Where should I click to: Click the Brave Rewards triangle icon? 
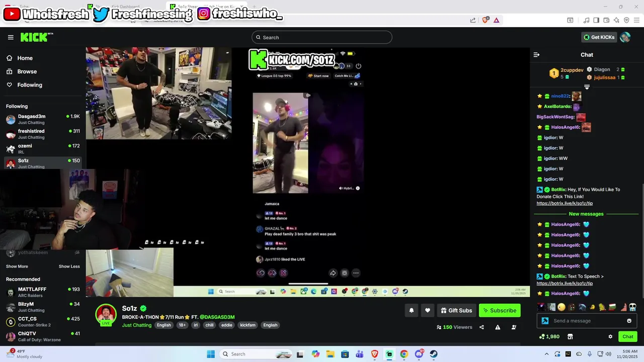tap(497, 20)
